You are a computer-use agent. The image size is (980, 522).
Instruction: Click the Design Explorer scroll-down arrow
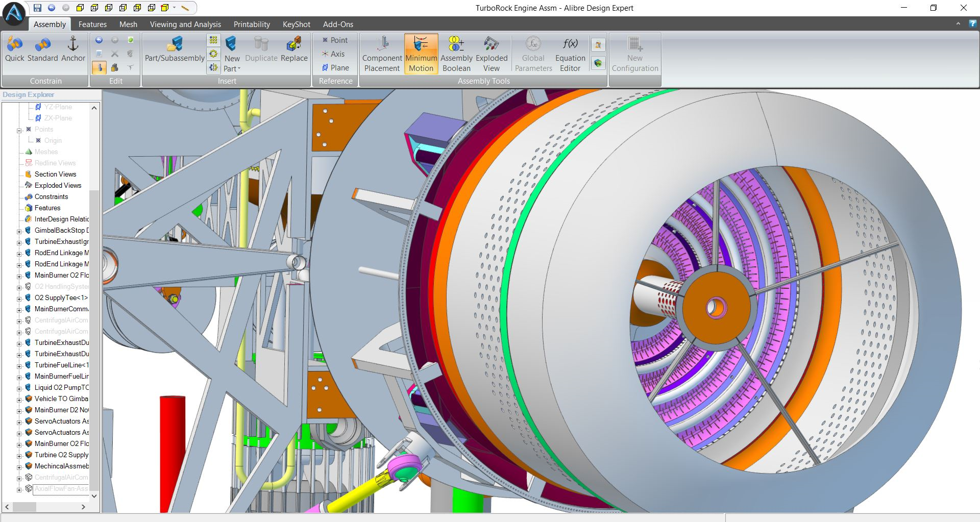tap(94, 496)
